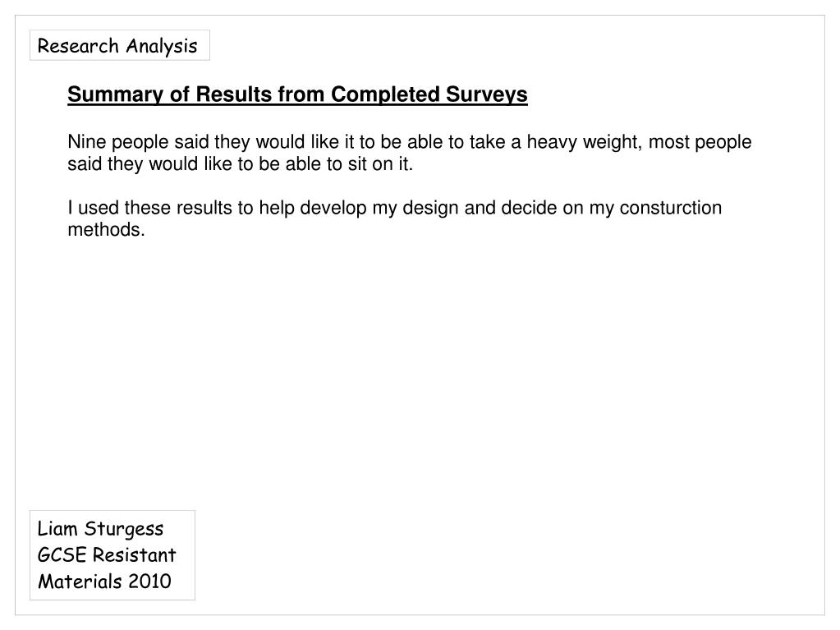
Task: Click the GCSE Resistant line
Action: pyautogui.click(x=107, y=555)
